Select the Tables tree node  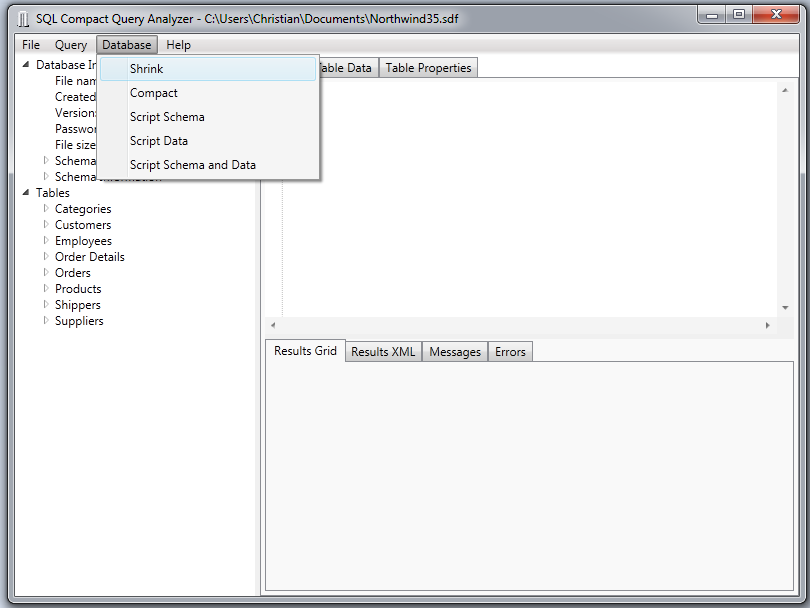(x=53, y=193)
